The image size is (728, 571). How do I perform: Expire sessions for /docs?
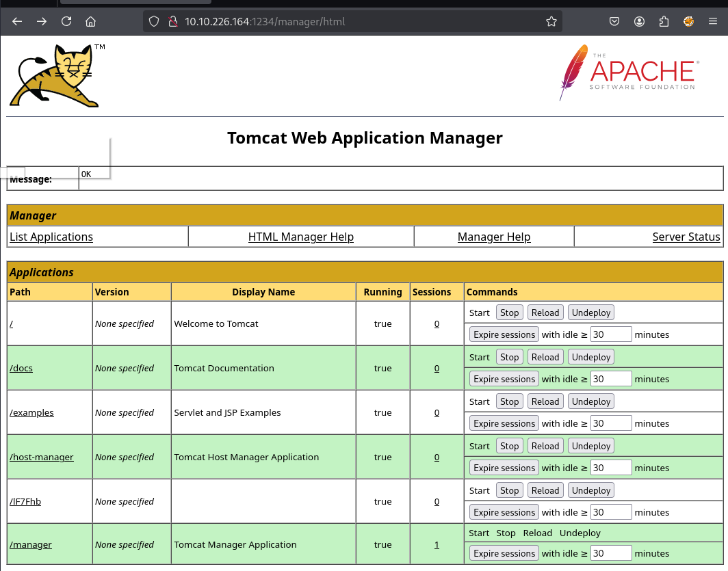504,379
